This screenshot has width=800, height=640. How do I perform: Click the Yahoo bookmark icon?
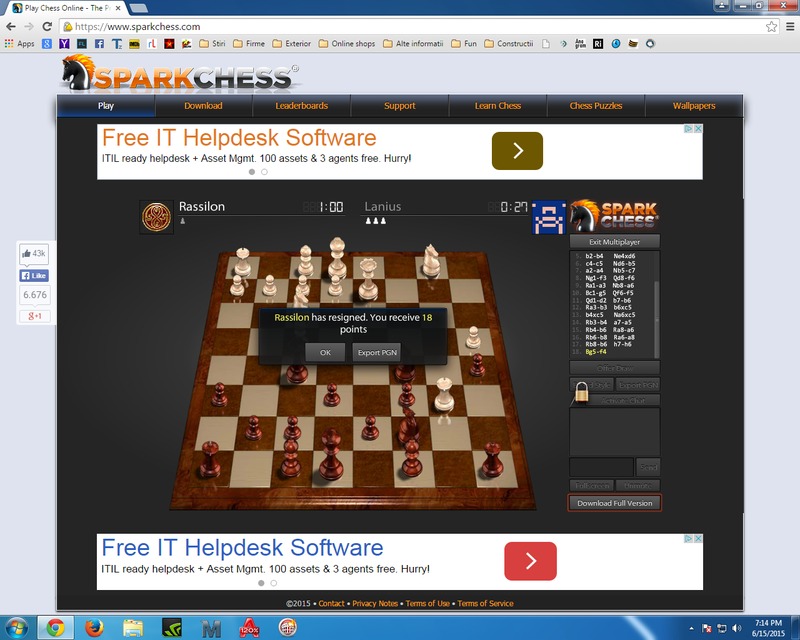click(64, 44)
